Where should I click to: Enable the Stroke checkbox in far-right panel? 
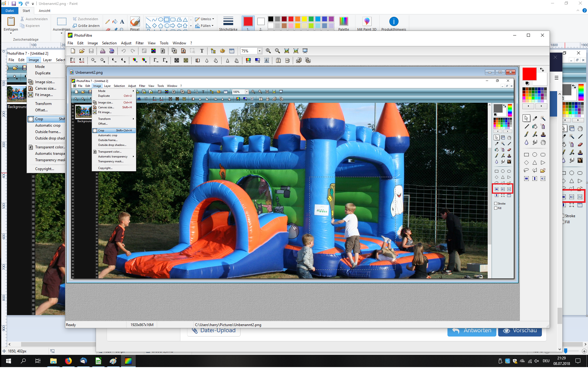(563, 216)
